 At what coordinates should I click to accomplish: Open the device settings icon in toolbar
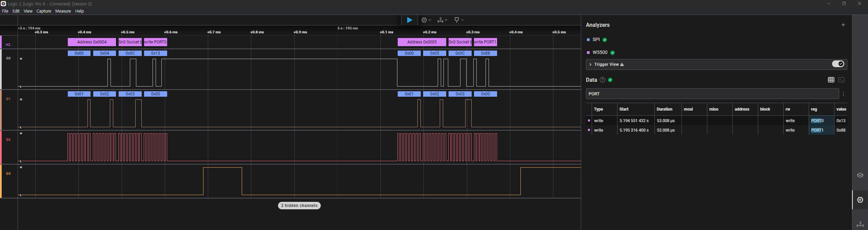pyautogui.click(x=424, y=20)
